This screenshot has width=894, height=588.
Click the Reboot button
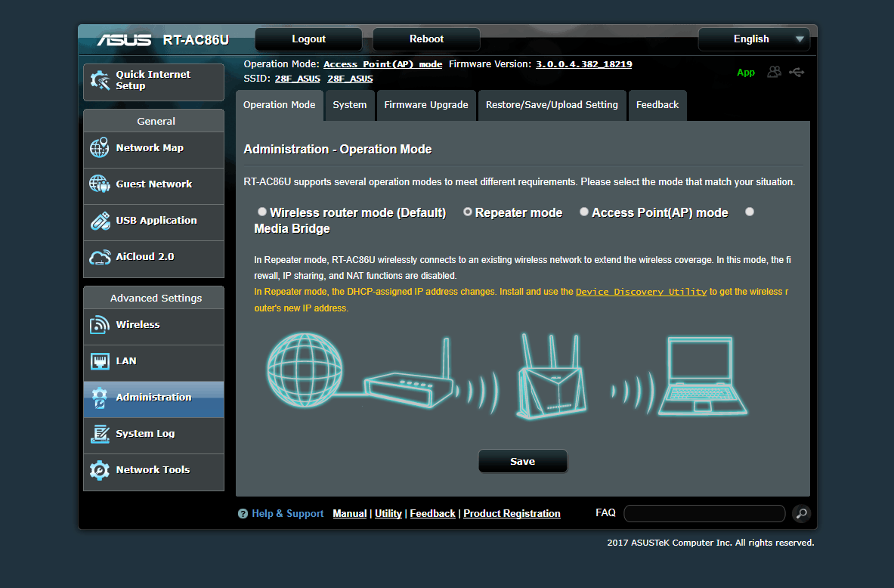[x=426, y=39]
